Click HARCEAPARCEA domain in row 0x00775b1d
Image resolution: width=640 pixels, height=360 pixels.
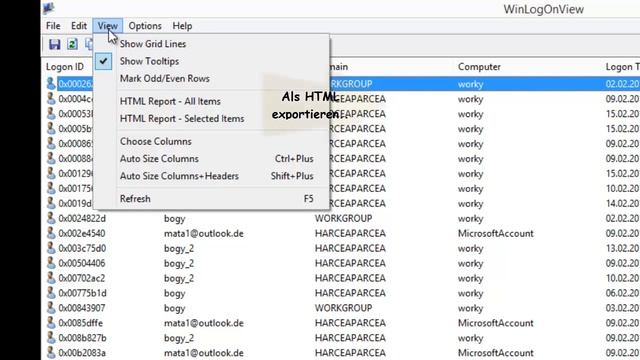pyautogui.click(x=350, y=293)
